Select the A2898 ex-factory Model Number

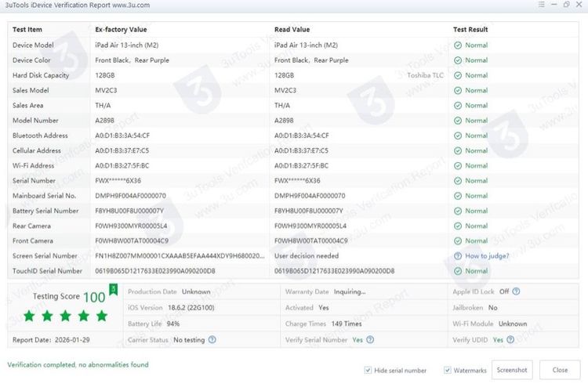[104, 121]
